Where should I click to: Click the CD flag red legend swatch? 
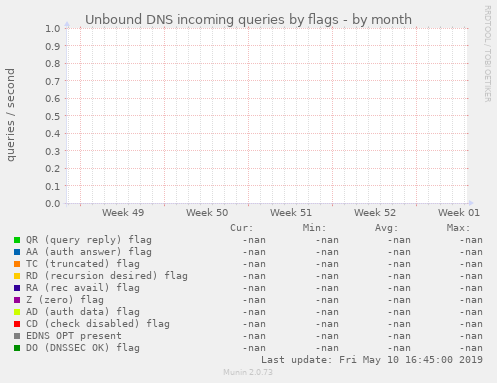[17, 324]
